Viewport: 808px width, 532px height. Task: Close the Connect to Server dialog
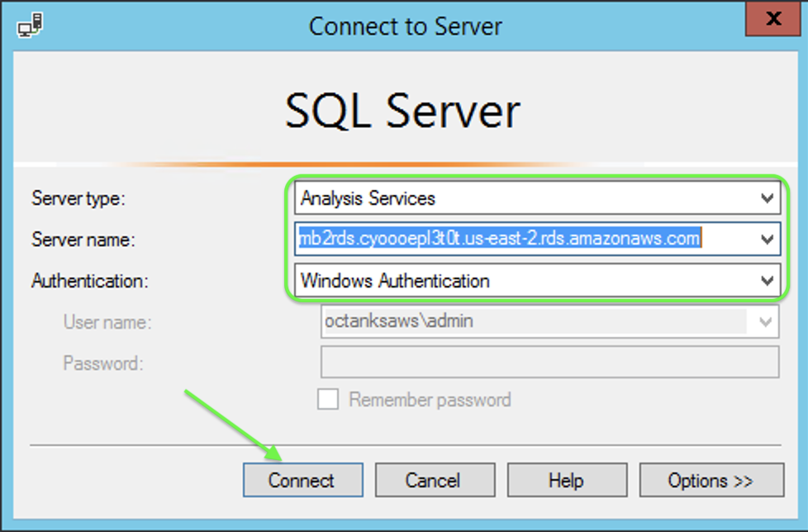[773, 19]
